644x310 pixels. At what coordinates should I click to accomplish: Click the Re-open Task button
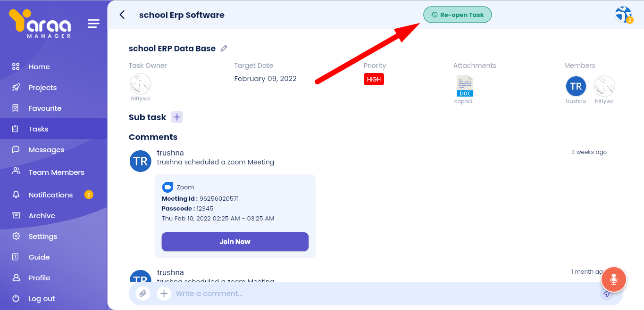pos(457,15)
